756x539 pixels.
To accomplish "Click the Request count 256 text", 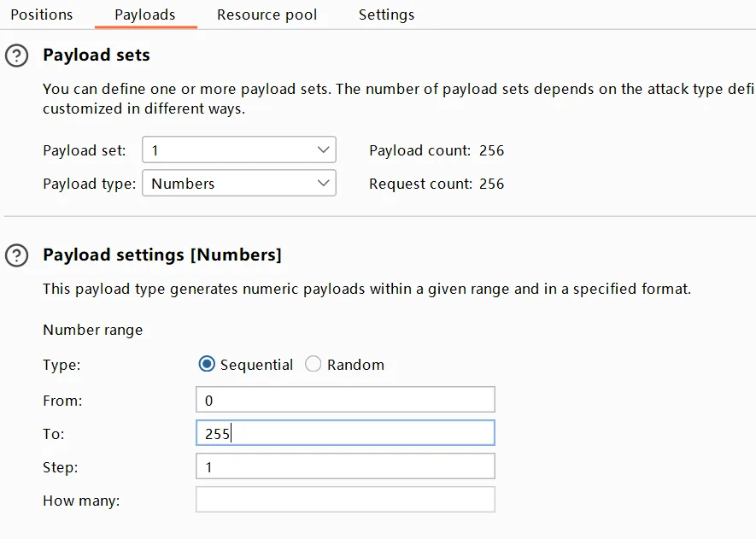I will (437, 184).
